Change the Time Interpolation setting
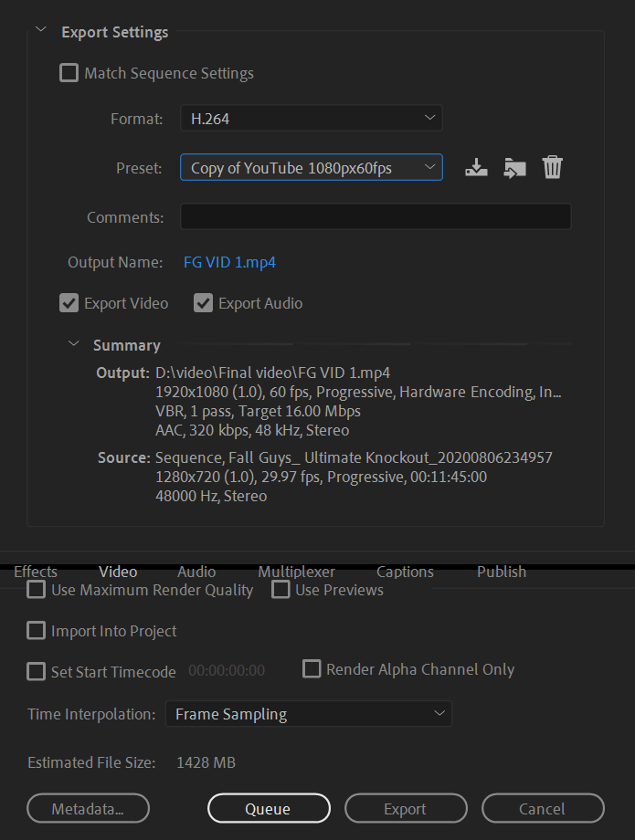The width and height of the screenshot is (635, 840). click(308, 713)
